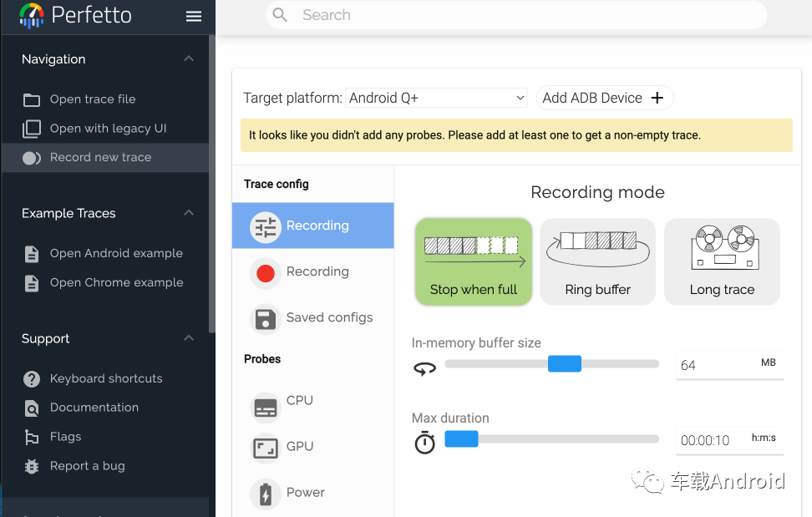Click the Search input field
The width and height of the screenshot is (812, 517).
tap(515, 15)
